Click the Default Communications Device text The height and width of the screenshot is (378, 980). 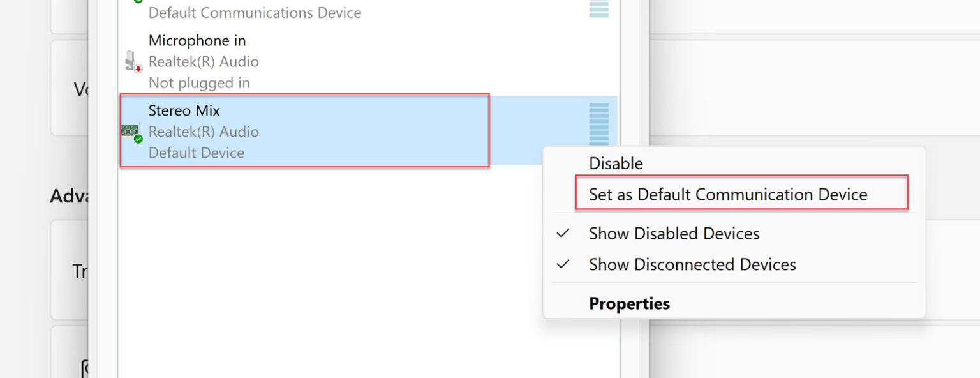click(x=255, y=12)
